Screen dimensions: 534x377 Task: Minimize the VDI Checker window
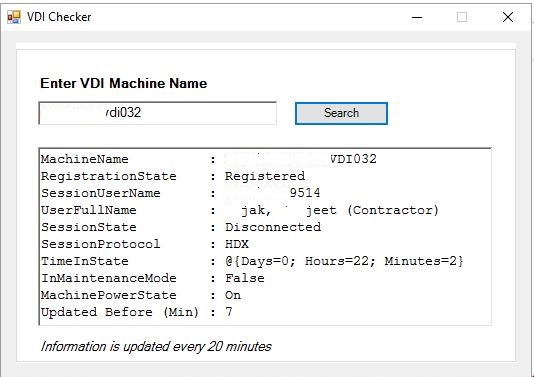pyautogui.click(x=417, y=17)
